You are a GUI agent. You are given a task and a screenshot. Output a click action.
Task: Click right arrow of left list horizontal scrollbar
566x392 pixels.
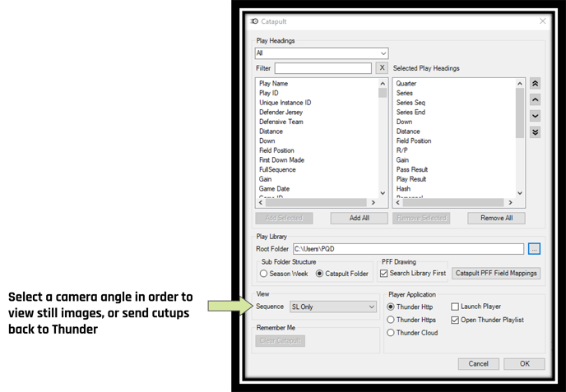click(x=373, y=203)
